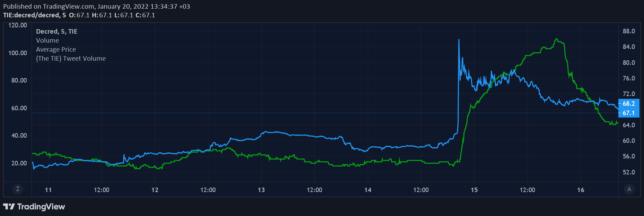Select date 15 on the time axis
The width and height of the screenshot is (644, 216).
click(474, 190)
